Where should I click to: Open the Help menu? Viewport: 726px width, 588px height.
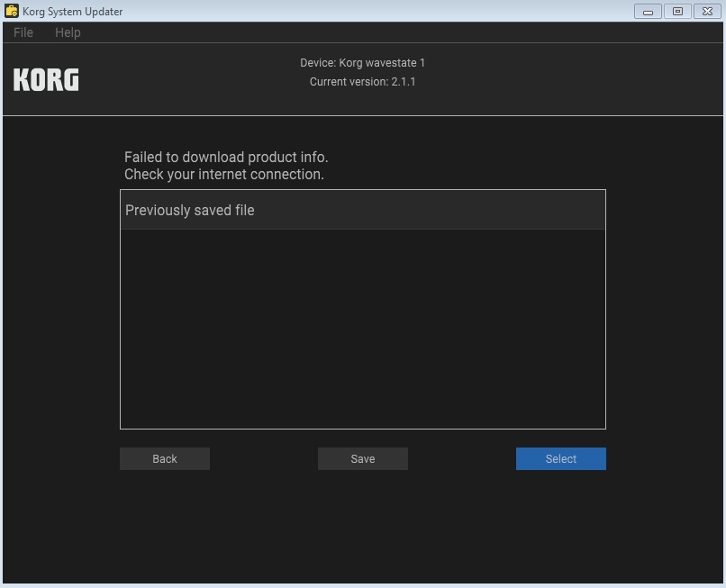[x=68, y=32]
